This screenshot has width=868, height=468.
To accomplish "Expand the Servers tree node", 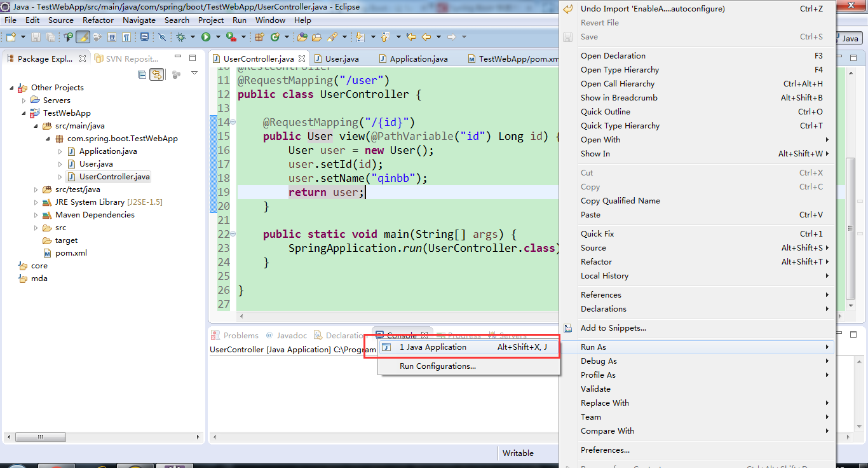I will 24,100.
